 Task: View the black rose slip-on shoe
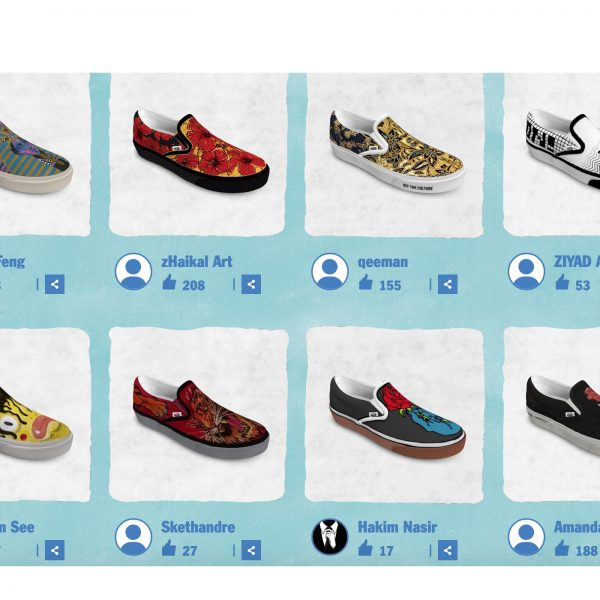pos(397,416)
